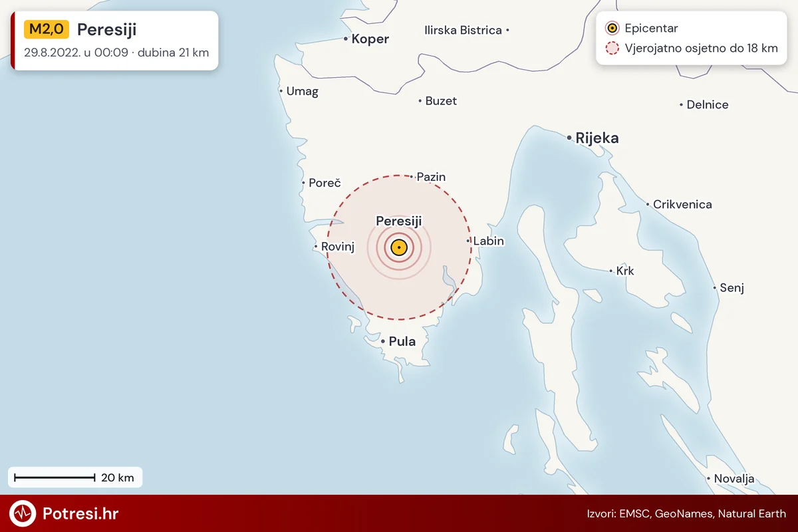This screenshot has height=532, width=798.
Task: Click the 20 km scale bar
Action: (55, 477)
